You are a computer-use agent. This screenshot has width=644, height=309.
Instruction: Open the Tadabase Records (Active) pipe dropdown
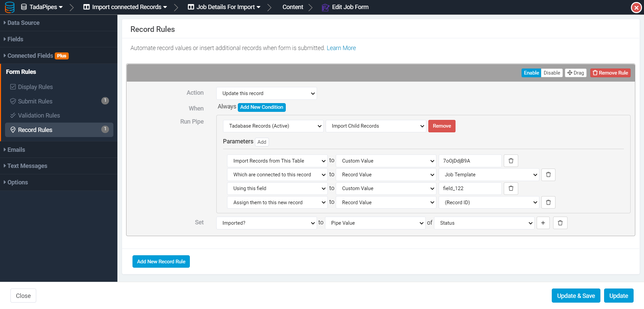coord(273,126)
